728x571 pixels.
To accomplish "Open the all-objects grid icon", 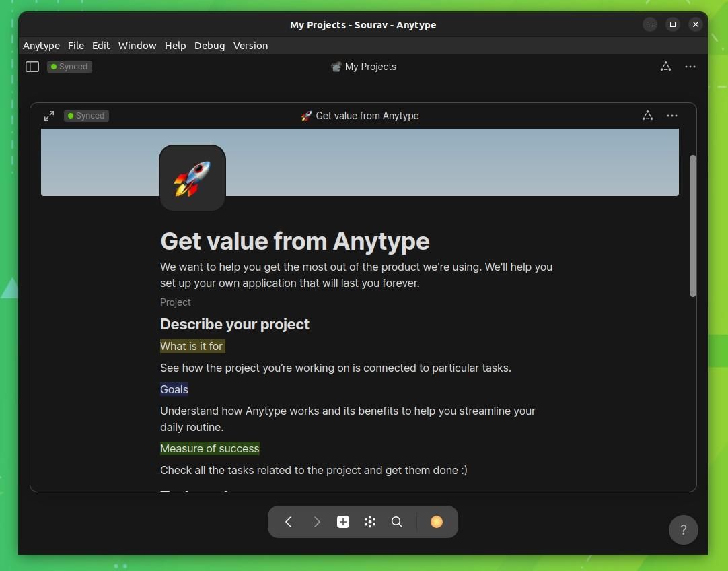I will click(369, 522).
